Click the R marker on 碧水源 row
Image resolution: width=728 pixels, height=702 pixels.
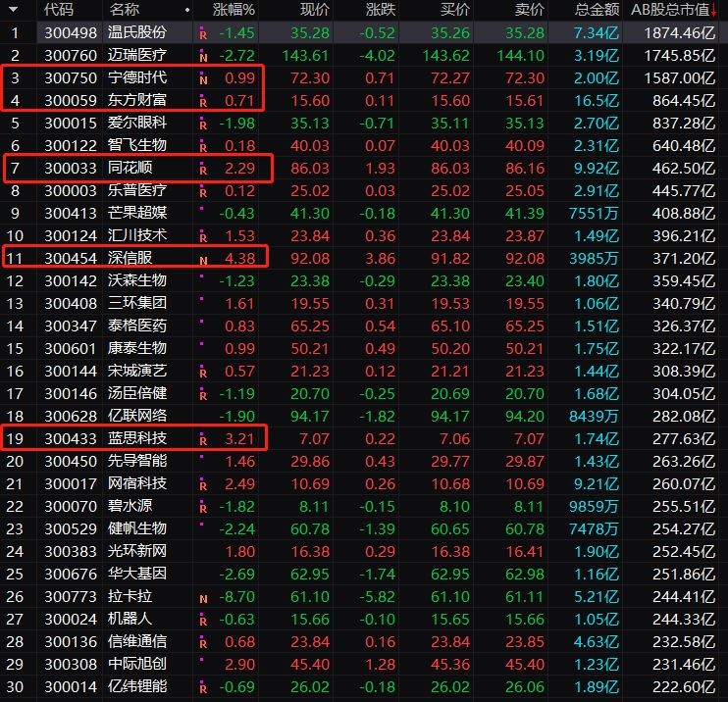203,509
